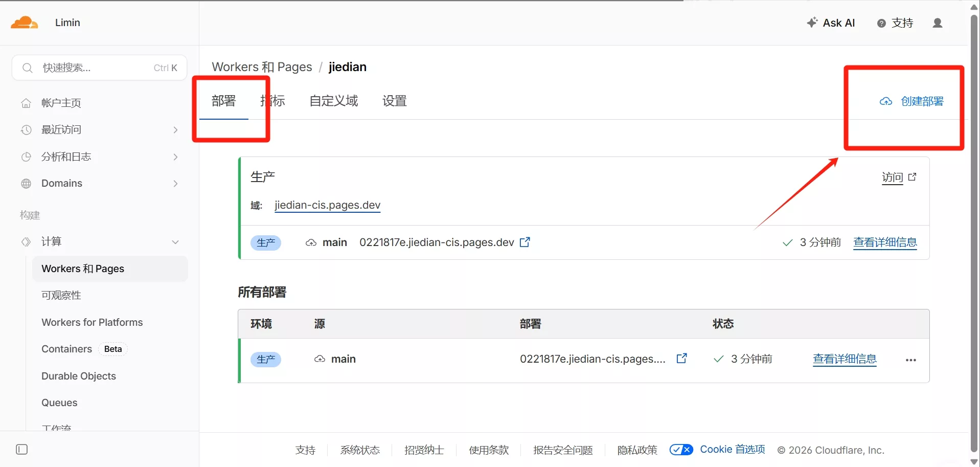Click the 帐户主页 home icon
The width and height of the screenshot is (980, 467).
pos(26,103)
